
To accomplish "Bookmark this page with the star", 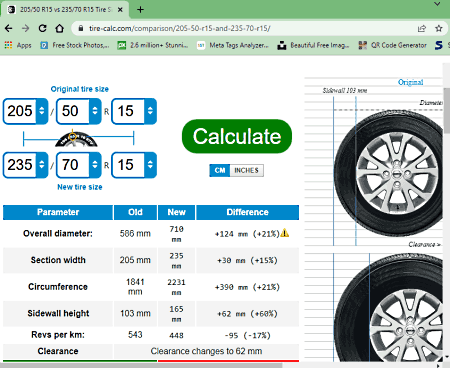I will (439, 28).
